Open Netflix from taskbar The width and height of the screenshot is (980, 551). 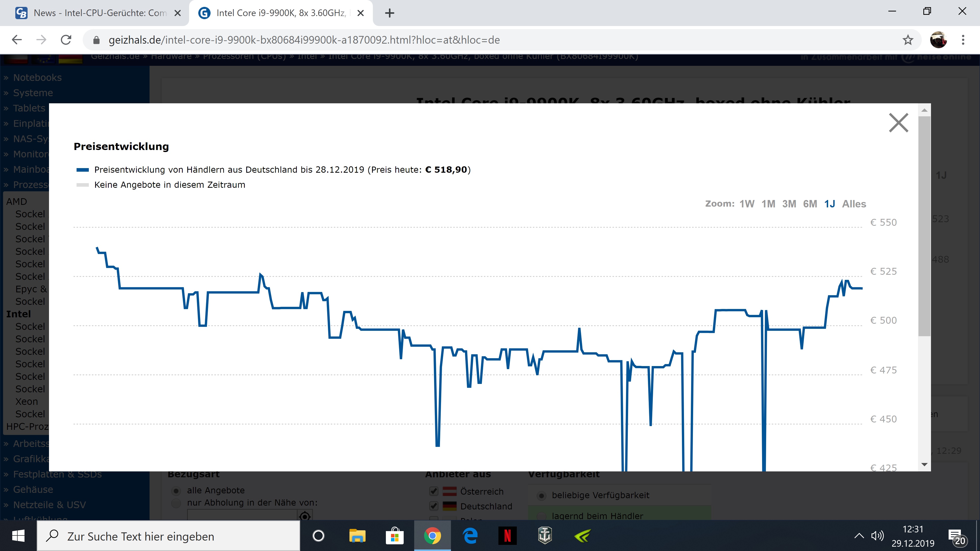pos(507,536)
